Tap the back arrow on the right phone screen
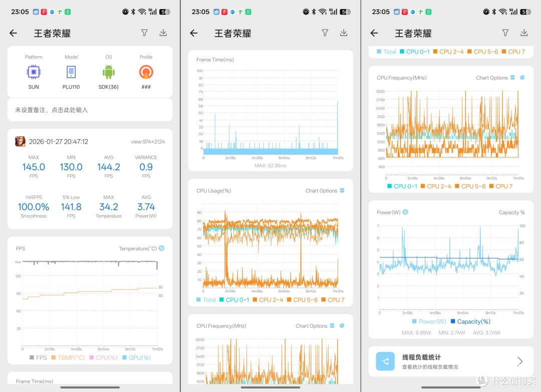Image resolution: width=541 pixels, height=392 pixels. point(374,33)
